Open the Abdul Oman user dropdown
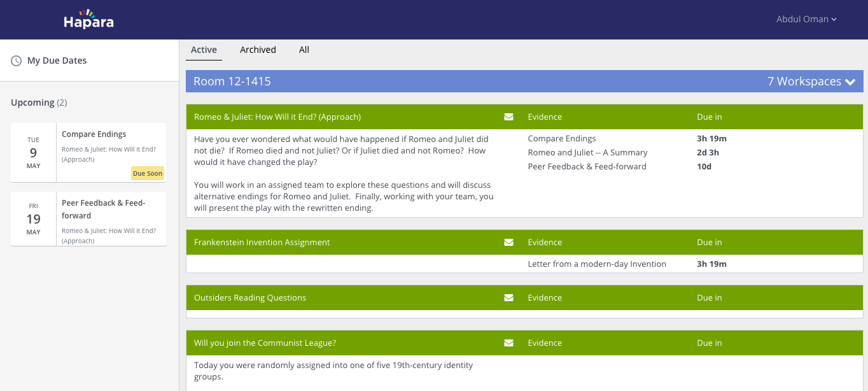The height and width of the screenshot is (391, 868). point(806,19)
